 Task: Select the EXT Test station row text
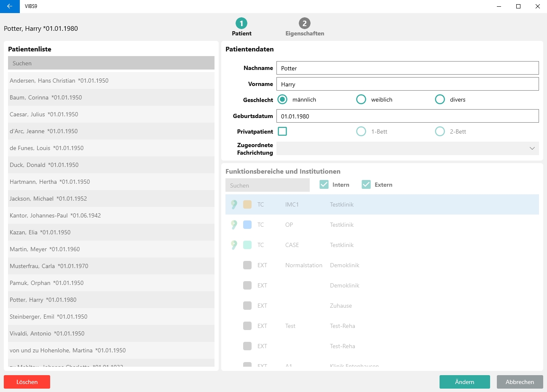tap(382, 326)
